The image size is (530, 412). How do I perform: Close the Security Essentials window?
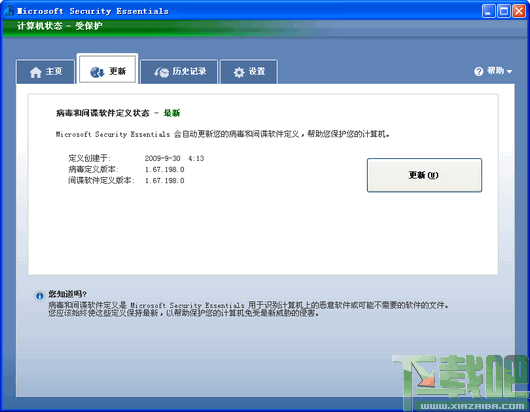pyautogui.click(x=519, y=11)
